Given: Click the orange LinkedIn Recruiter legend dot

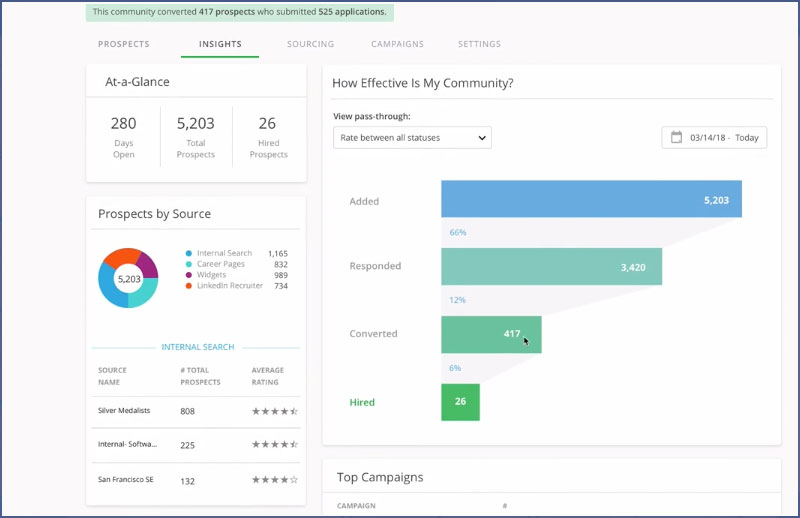Looking at the screenshot, I should [x=189, y=286].
